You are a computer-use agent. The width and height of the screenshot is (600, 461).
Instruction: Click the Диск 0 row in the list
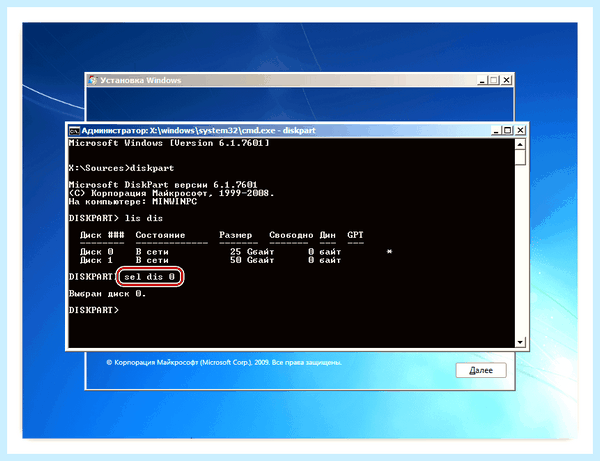[x=236, y=252]
